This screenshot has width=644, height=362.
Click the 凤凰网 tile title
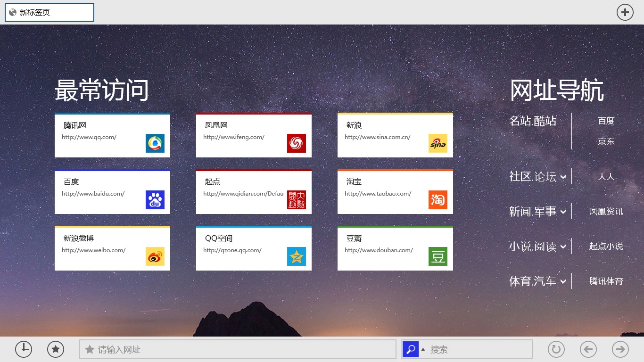pos(216,125)
